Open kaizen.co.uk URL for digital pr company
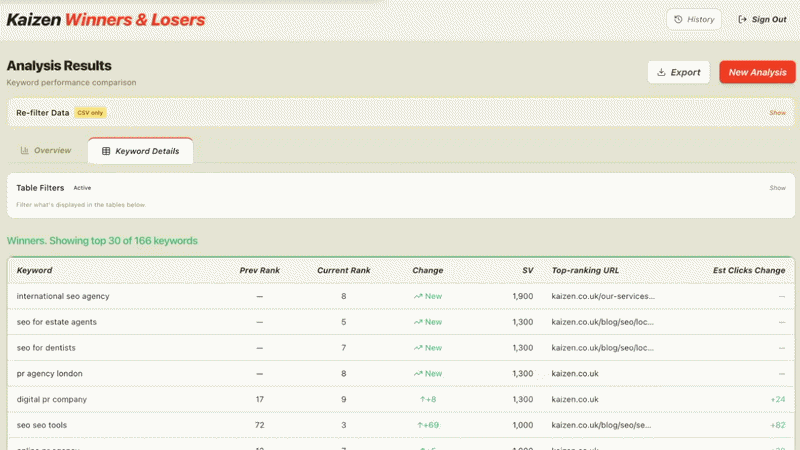 point(575,399)
